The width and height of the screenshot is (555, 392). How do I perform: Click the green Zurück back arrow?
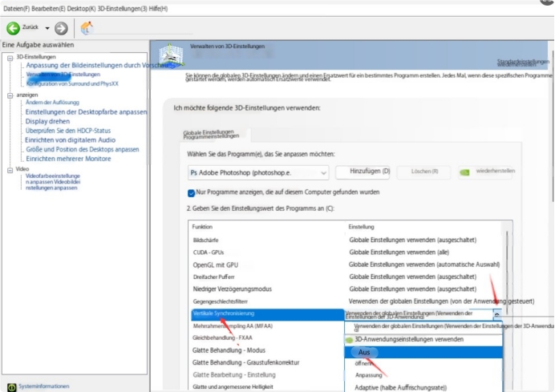[13, 27]
